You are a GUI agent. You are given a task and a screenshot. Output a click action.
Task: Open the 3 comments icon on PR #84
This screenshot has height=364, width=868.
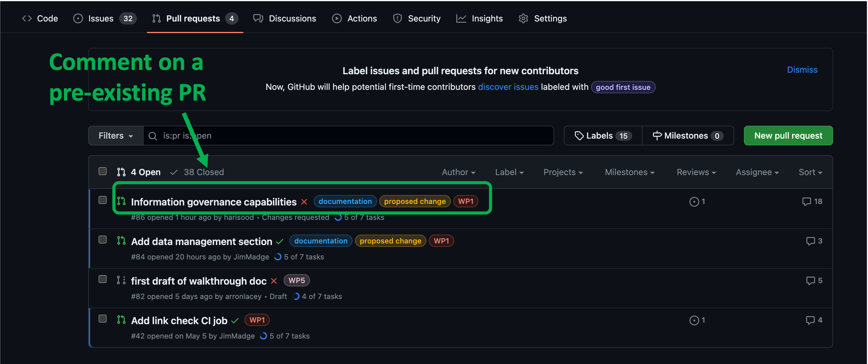[814, 241]
